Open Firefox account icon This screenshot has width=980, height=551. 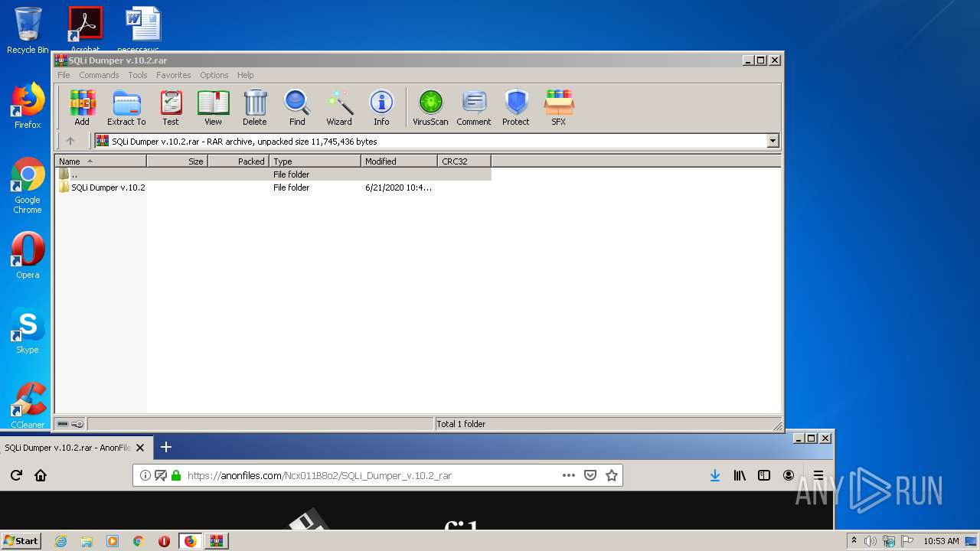click(789, 475)
